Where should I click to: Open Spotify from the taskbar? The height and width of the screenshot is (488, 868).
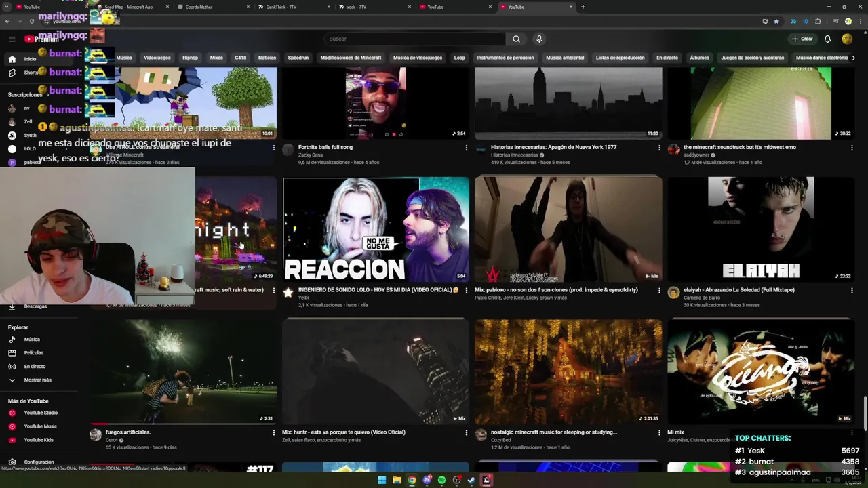[x=441, y=481]
